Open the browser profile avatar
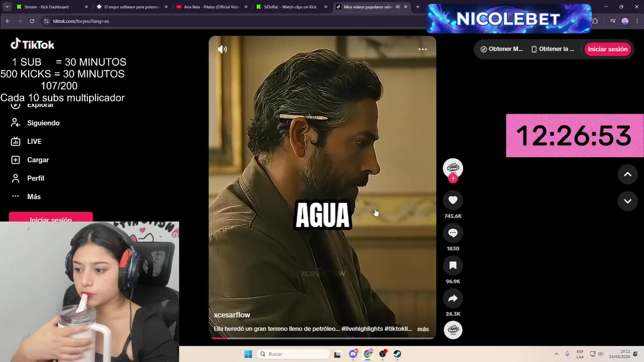Screen dimensions: 644x362 pos(625,21)
